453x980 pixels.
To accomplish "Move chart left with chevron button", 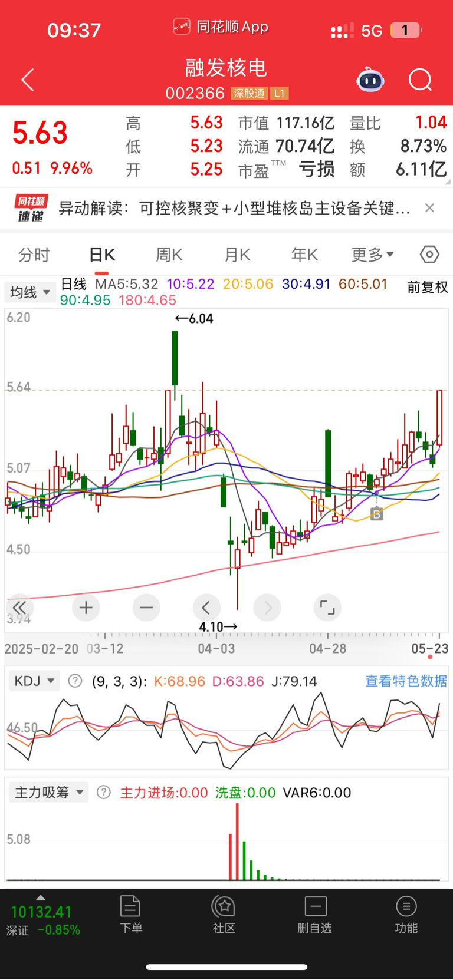I will [x=206, y=608].
